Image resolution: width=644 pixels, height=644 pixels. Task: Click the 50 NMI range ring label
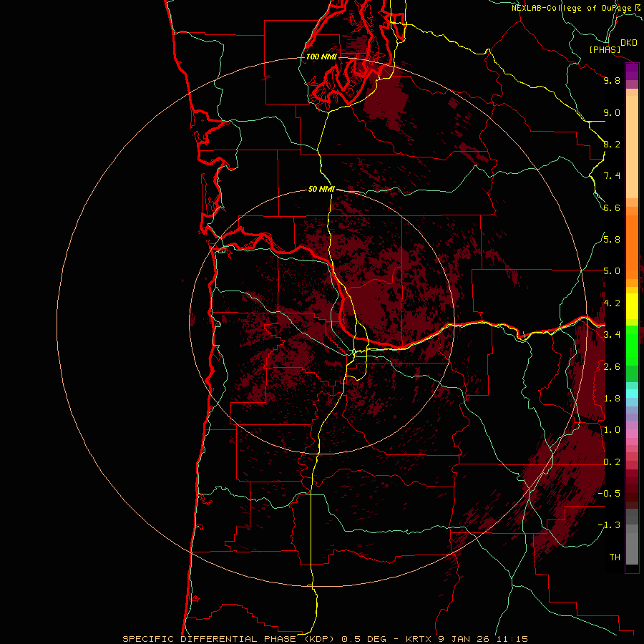pos(321,189)
